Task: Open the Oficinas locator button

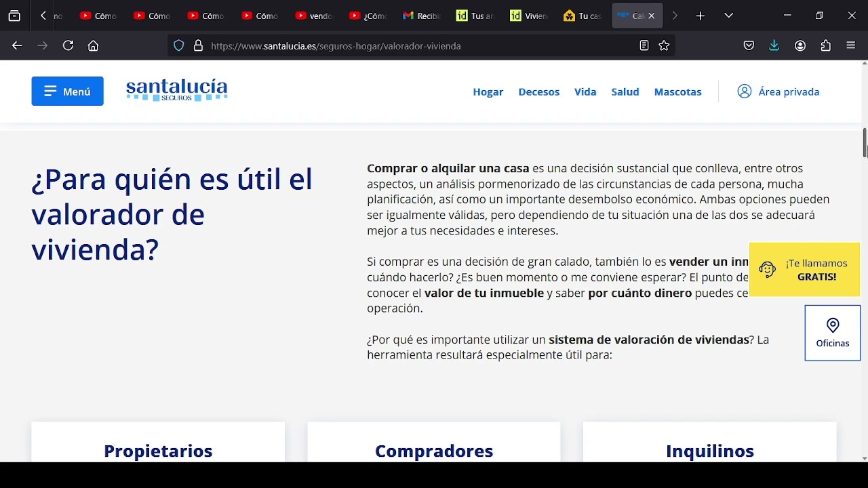Action: coord(833,333)
